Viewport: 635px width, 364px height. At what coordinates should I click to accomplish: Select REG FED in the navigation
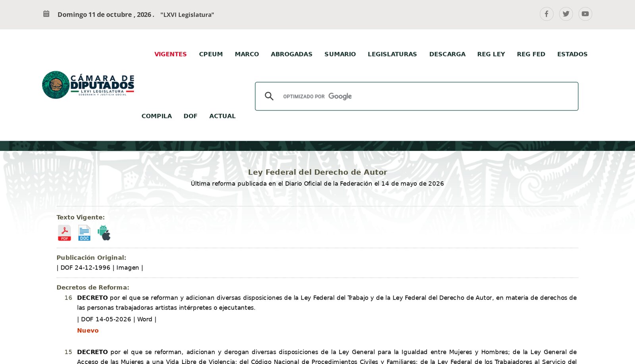coord(531,54)
